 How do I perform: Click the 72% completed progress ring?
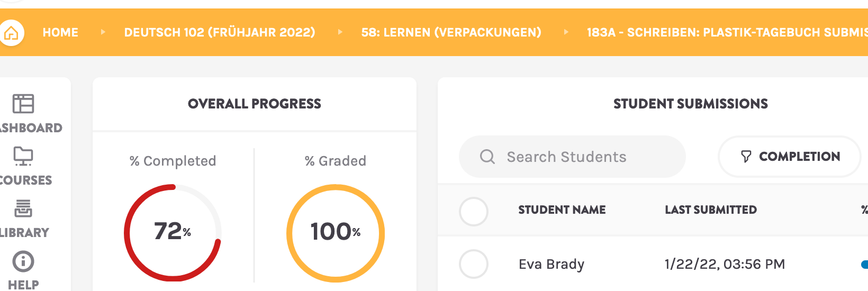(x=173, y=233)
